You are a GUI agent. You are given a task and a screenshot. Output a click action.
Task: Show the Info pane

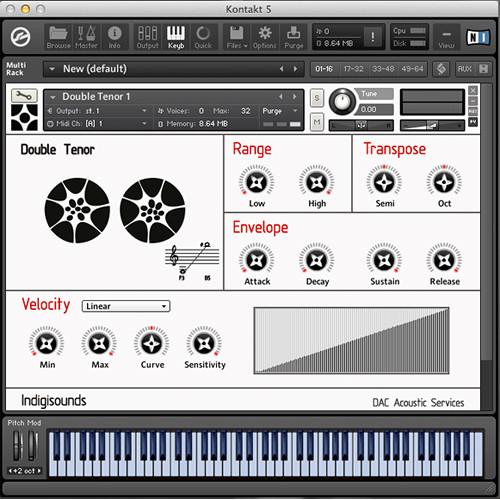click(x=114, y=37)
